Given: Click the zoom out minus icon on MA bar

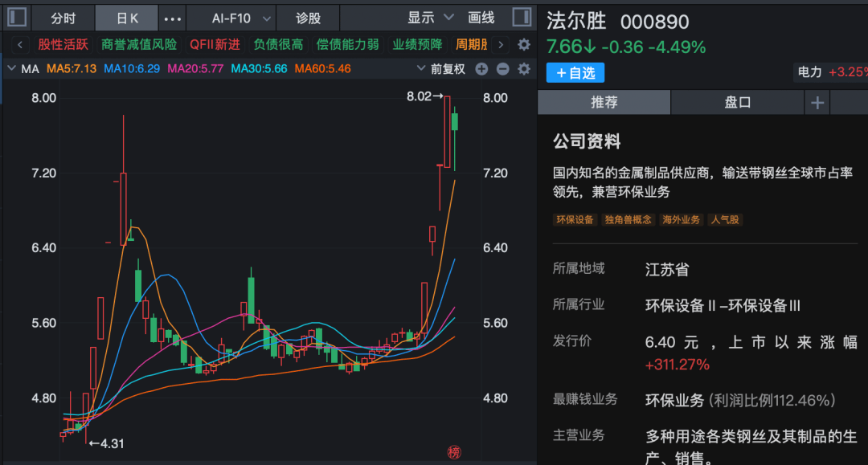Looking at the screenshot, I should [x=502, y=69].
